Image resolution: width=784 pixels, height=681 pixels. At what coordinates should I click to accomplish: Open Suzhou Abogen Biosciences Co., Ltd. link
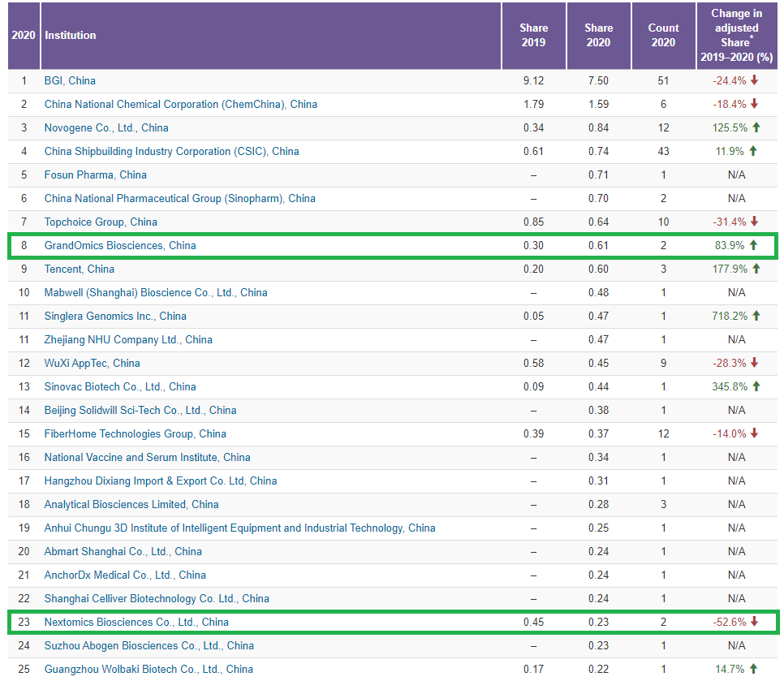149,644
